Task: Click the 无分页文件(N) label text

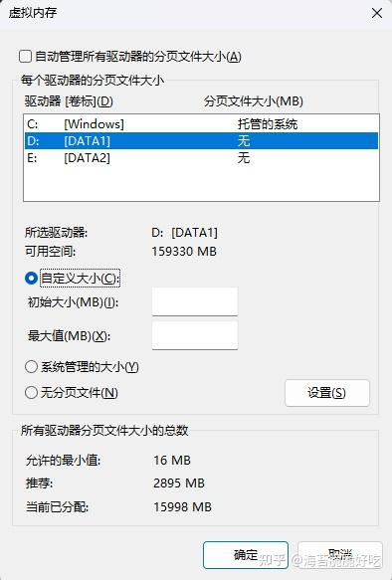Action: [80, 392]
